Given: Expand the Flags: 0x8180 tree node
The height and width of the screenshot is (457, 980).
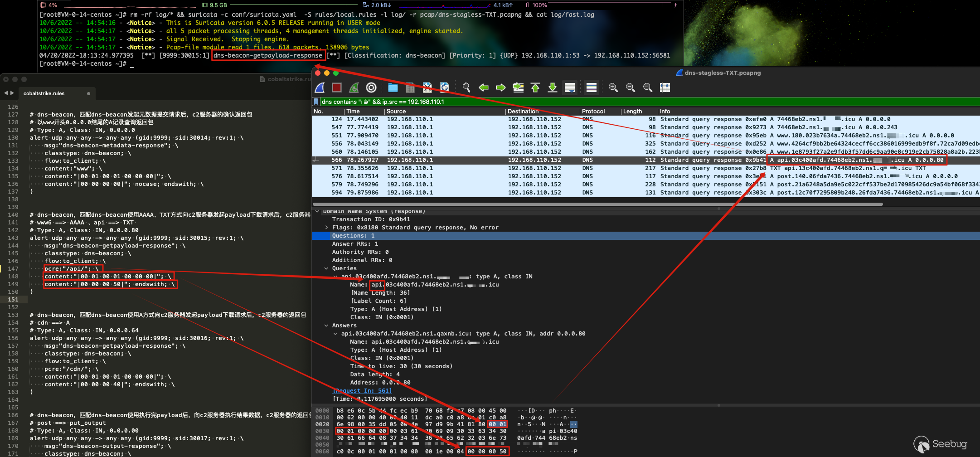Looking at the screenshot, I should coord(326,228).
